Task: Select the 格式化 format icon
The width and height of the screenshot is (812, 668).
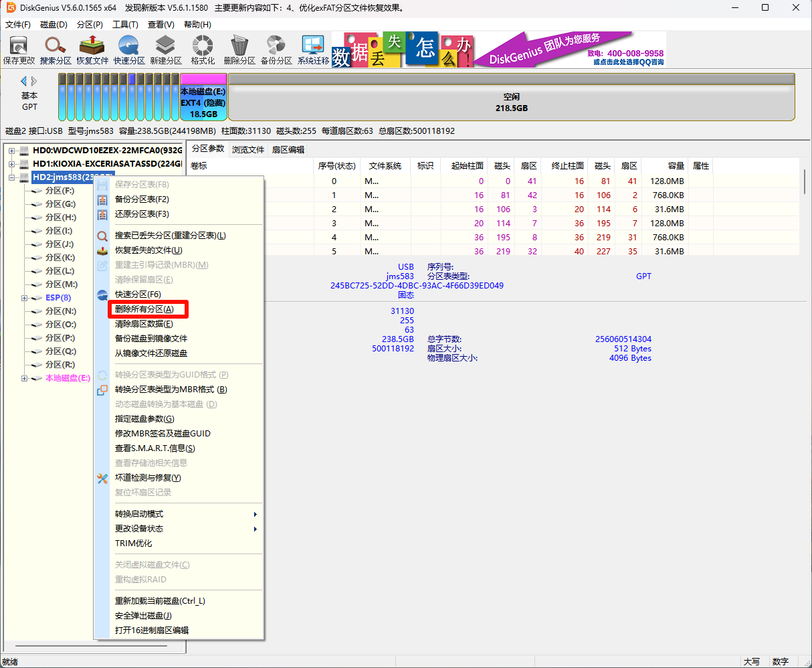Action: pos(203,50)
